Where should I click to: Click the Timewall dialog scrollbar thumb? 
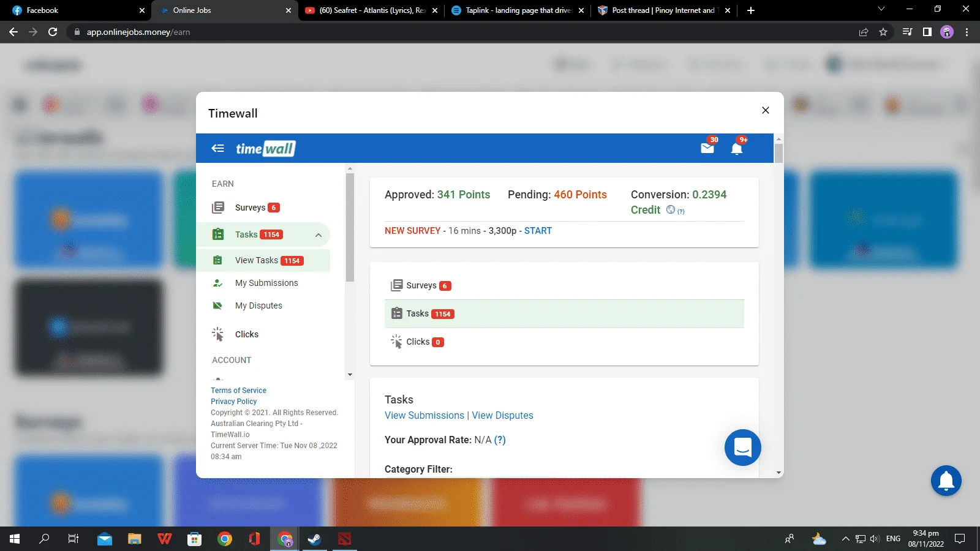pos(778,153)
